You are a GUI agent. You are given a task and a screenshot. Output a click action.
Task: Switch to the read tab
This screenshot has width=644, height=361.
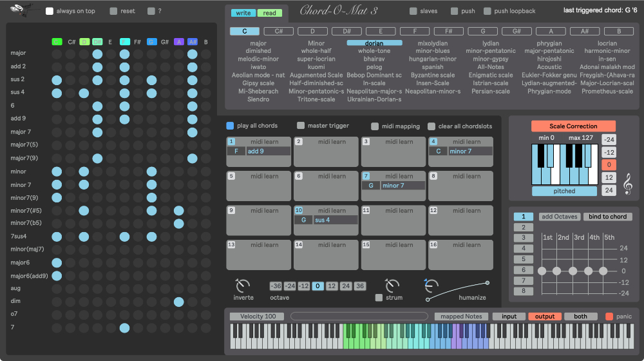click(x=269, y=13)
